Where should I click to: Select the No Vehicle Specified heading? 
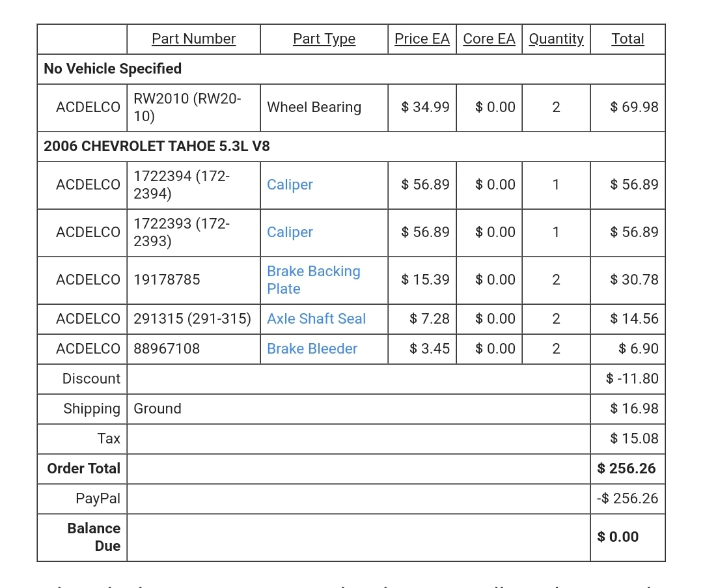(113, 68)
